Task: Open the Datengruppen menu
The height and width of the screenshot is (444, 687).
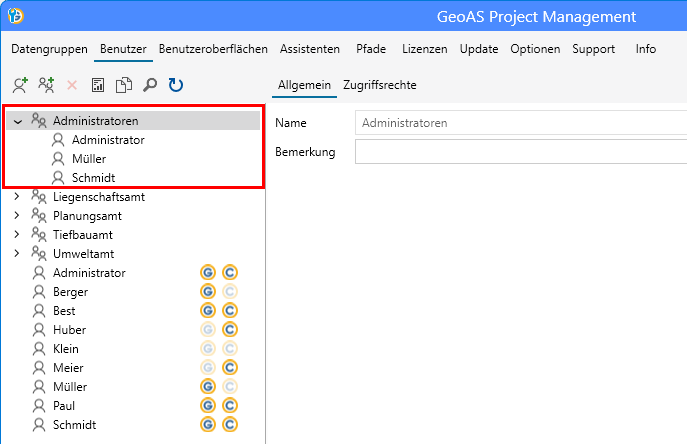Action: [x=50, y=49]
